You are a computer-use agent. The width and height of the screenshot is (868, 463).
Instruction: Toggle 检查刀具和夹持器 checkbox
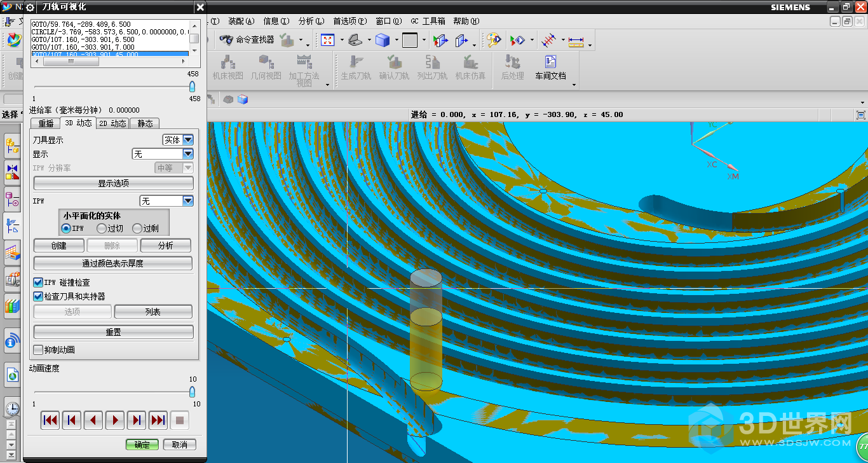(38, 296)
